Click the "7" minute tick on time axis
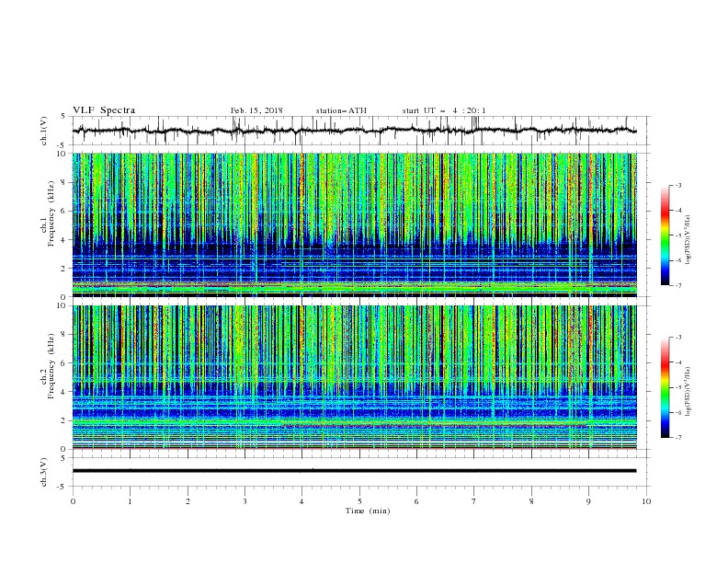728x563 pixels. [x=474, y=501]
